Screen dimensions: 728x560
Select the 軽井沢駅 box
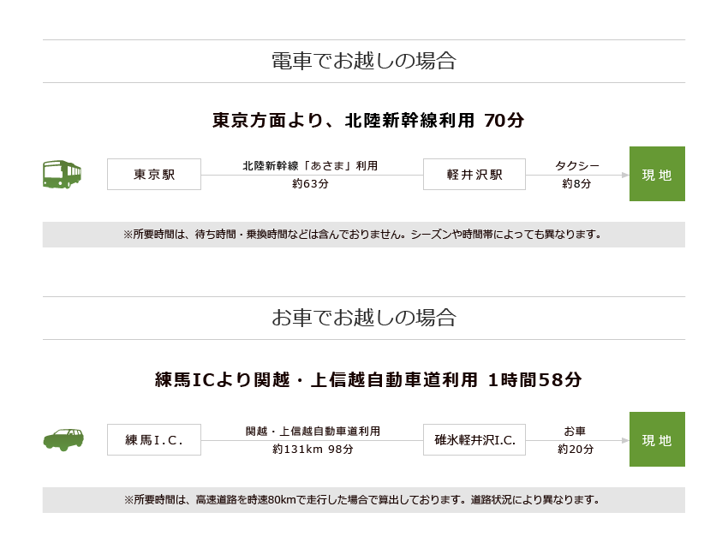pyautogui.click(x=474, y=174)
